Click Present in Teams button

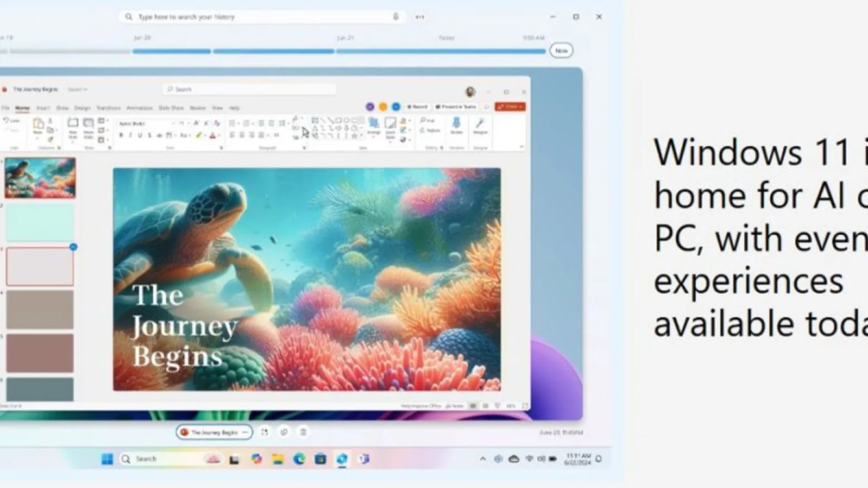(456, 107)
